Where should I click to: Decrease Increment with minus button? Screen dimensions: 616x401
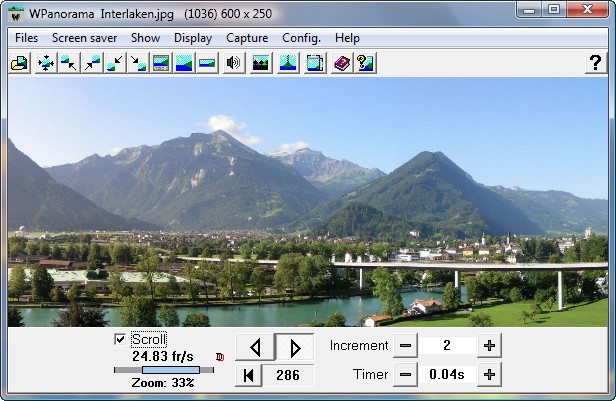405,346
